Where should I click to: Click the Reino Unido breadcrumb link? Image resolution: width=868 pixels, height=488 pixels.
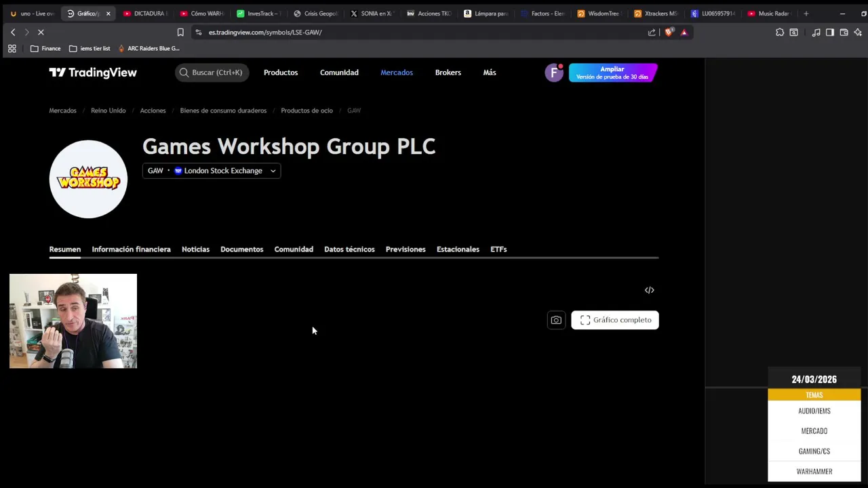tap(108, 110)
